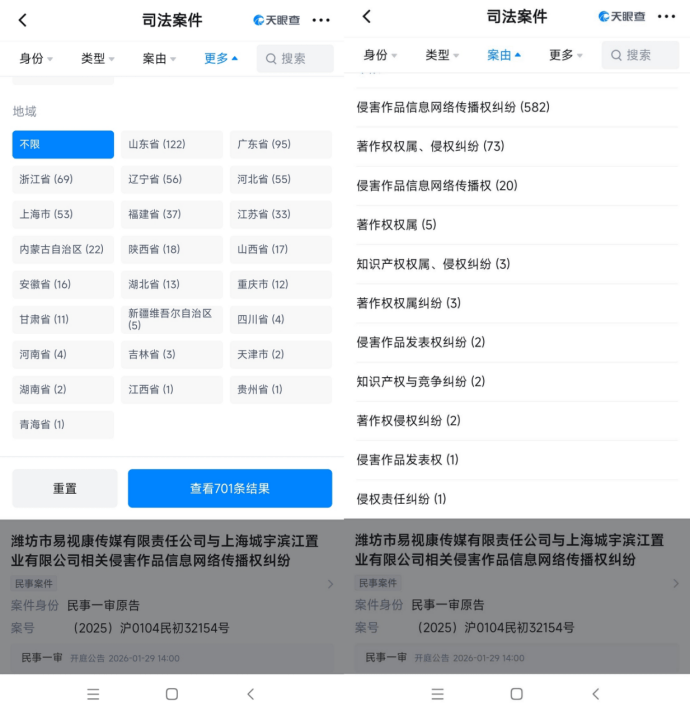Select 侵权责任纠纷 (1) case cause
This screenshot has height=717, width=691.
[x=401, y=499]
